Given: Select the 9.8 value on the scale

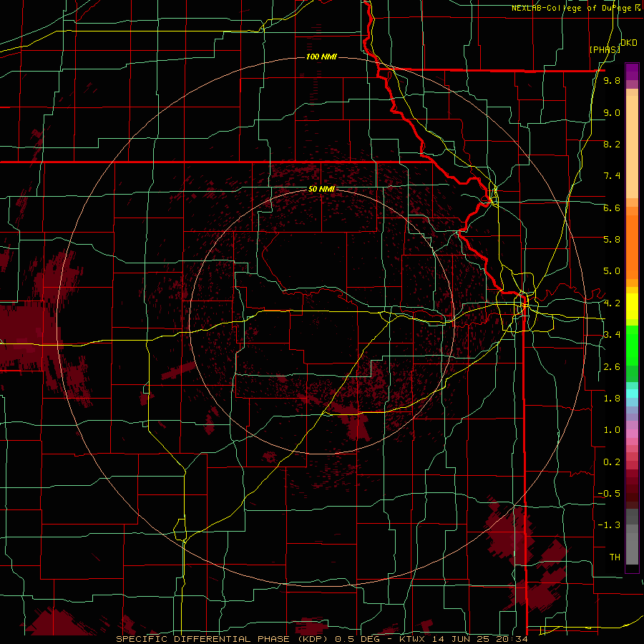Looking at the screenshot, I should [x=612, y=81].
